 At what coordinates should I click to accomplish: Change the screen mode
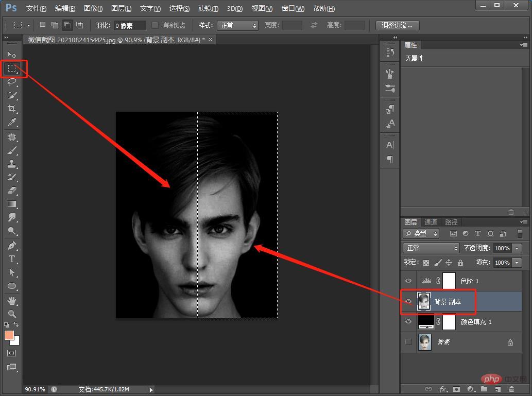click(11, 367)
